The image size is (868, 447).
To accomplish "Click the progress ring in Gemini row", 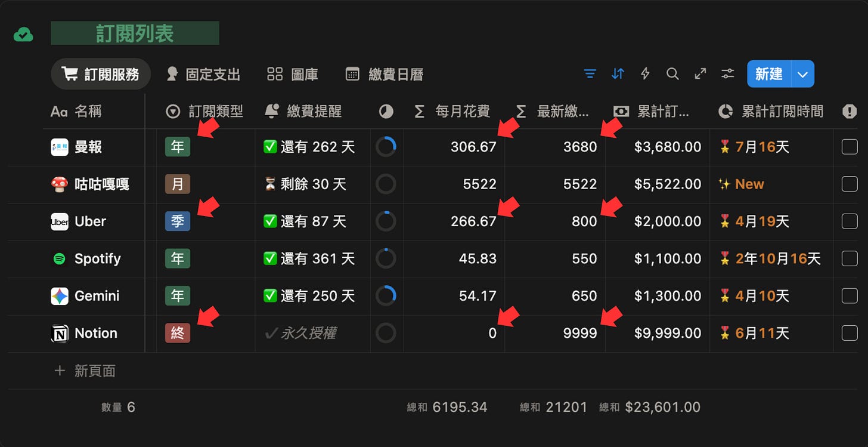I will tap(386, 295).
